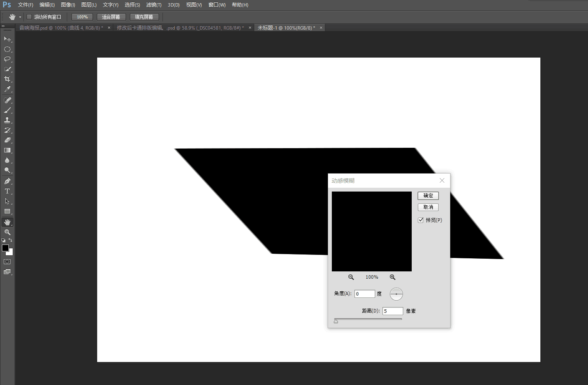Select the Horizontal Type tool
Viewport: 588px width, 385px height.
(x=7, y=191)
